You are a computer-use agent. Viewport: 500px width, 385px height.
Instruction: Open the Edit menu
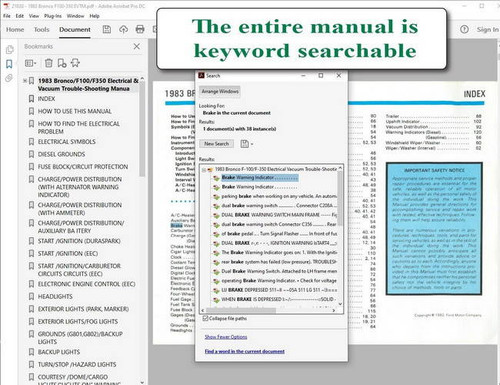[20, 16]
